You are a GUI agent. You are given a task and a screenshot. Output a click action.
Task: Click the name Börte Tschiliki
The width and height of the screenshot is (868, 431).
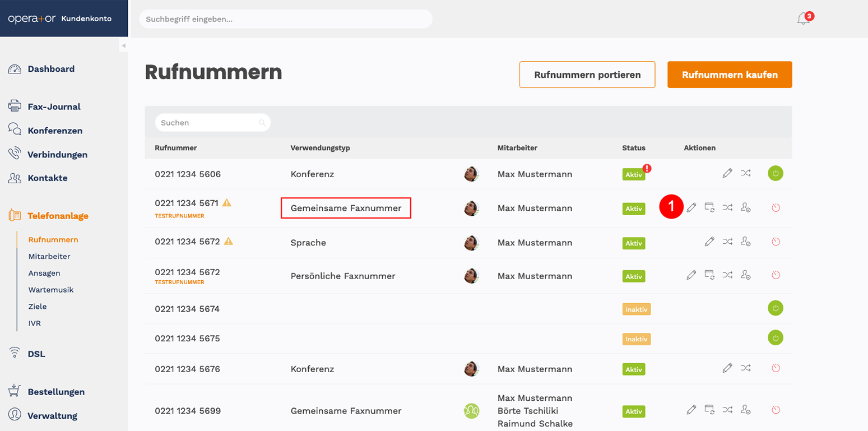point(528,411)
